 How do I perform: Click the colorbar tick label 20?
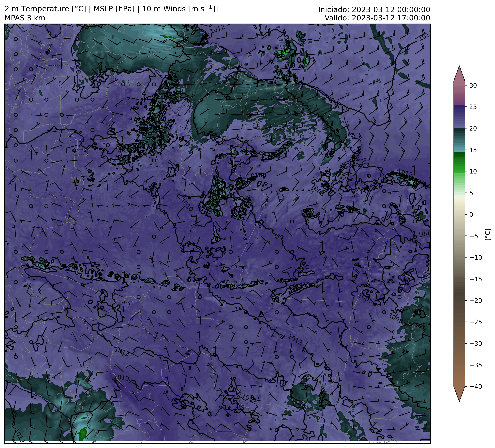pos(473,128)
